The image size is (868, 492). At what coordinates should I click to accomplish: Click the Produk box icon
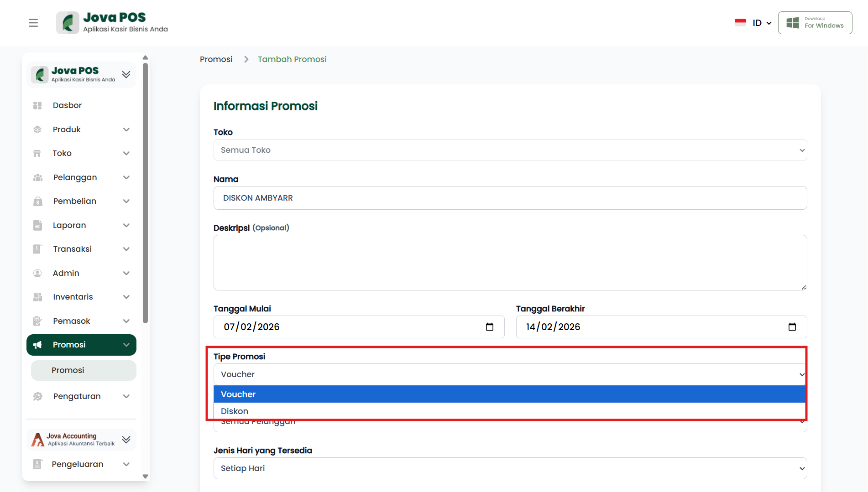37,129
